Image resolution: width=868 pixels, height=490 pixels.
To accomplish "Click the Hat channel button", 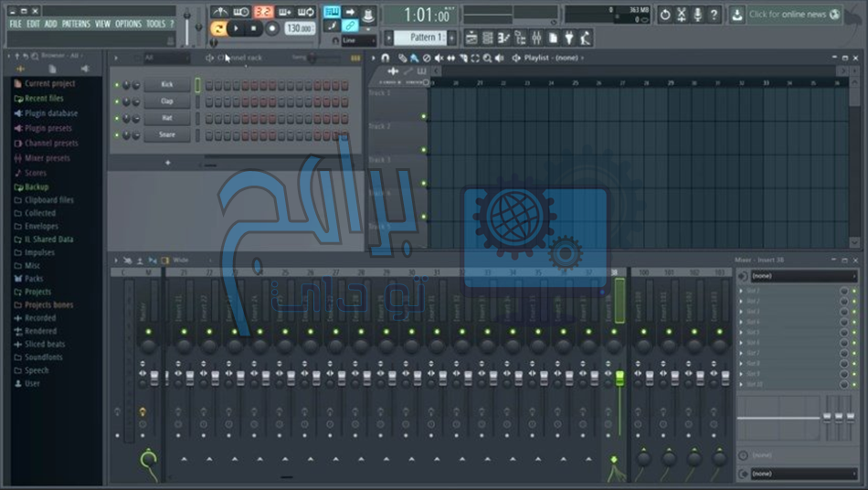I will click(x=166, y=119).
